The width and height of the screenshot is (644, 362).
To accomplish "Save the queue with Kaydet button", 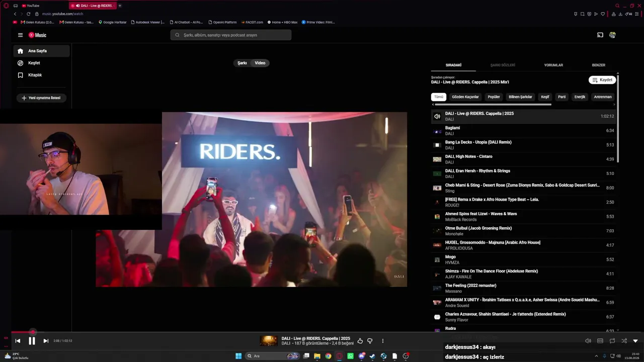I will click(602, 80).
